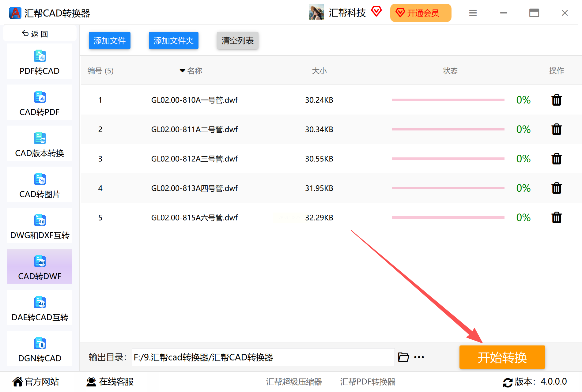
Task: Click the 输出目录 path input field
Action: 263,357
